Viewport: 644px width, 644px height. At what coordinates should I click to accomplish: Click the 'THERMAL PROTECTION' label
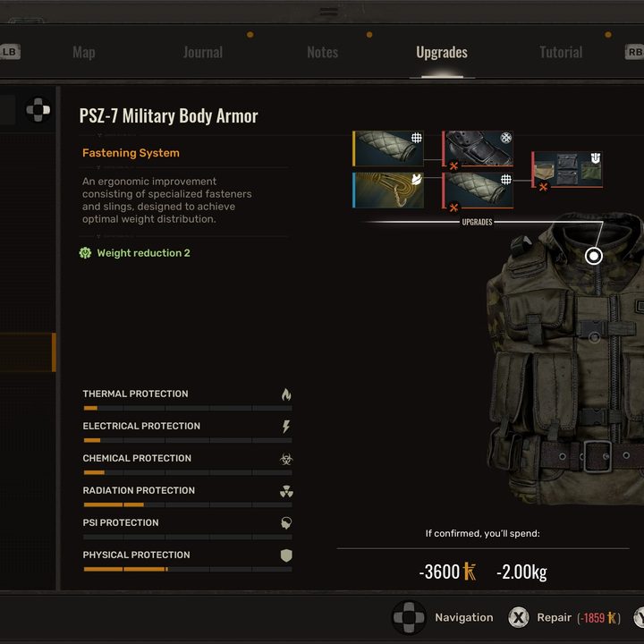tap(136, 394)
